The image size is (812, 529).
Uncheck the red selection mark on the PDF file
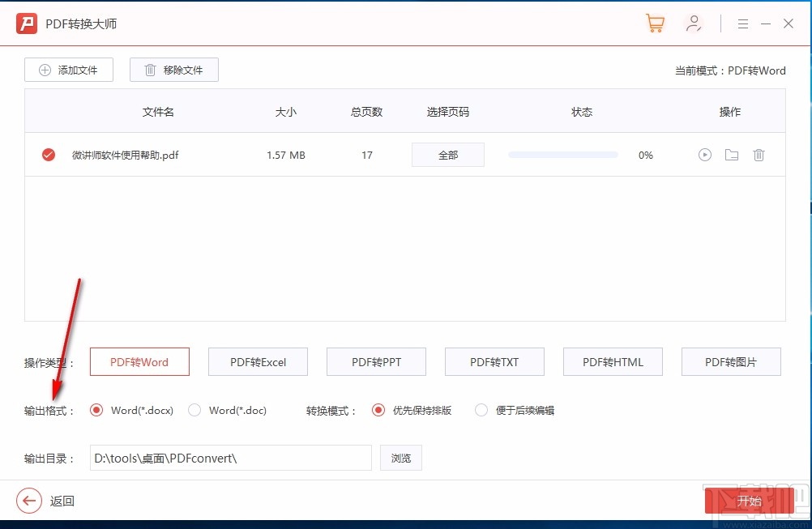[x=48, y=155]
